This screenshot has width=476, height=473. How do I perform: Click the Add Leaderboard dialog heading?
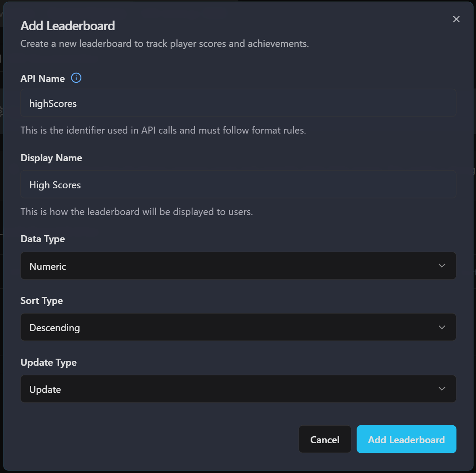[68, 26]
